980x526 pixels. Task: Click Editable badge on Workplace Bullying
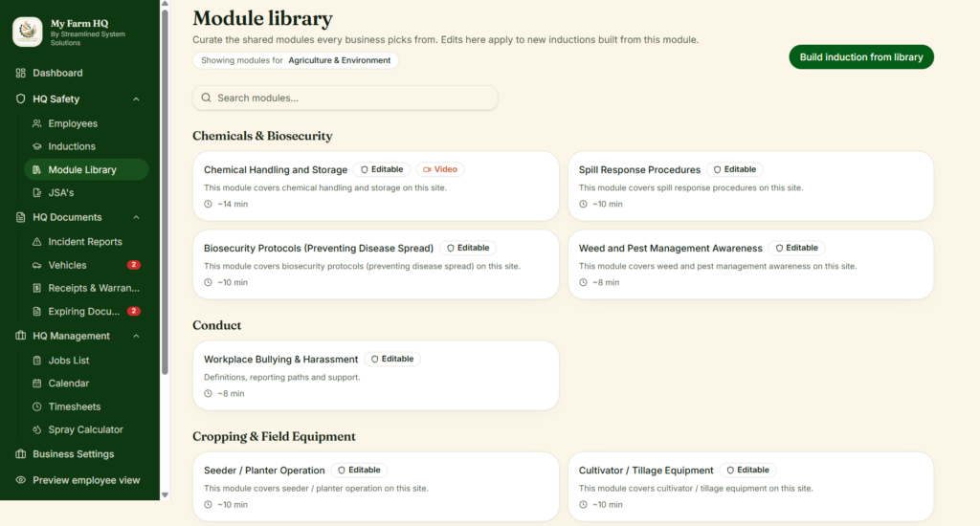392,360
